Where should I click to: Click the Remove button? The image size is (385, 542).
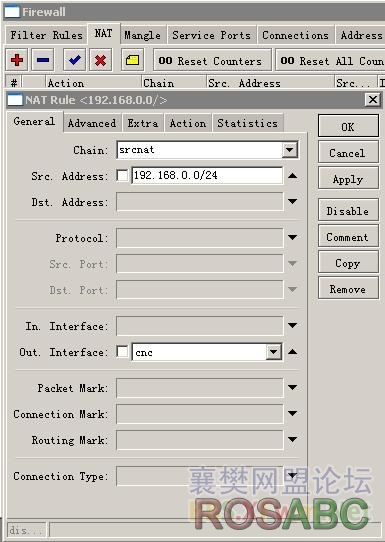click(348, 288)
